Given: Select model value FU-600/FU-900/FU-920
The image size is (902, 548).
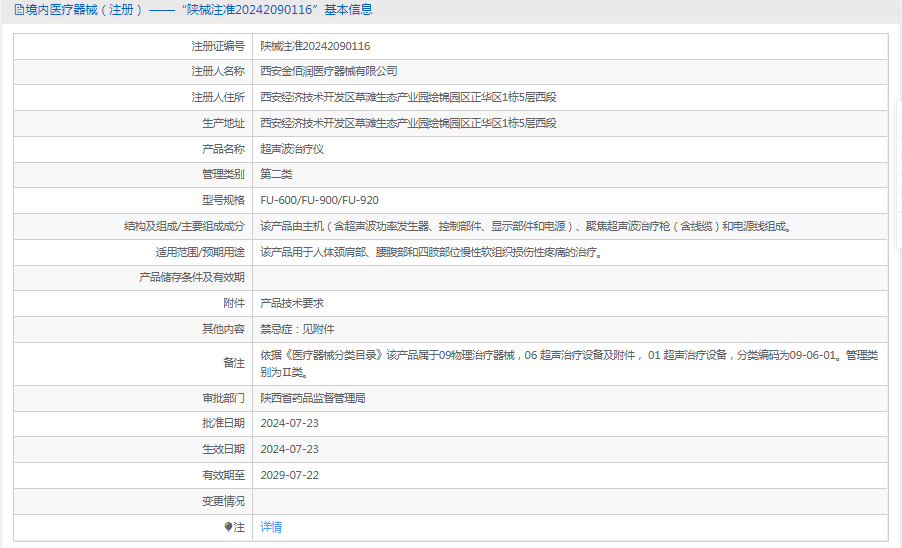Looking at the screenshot, I should 319,200.
